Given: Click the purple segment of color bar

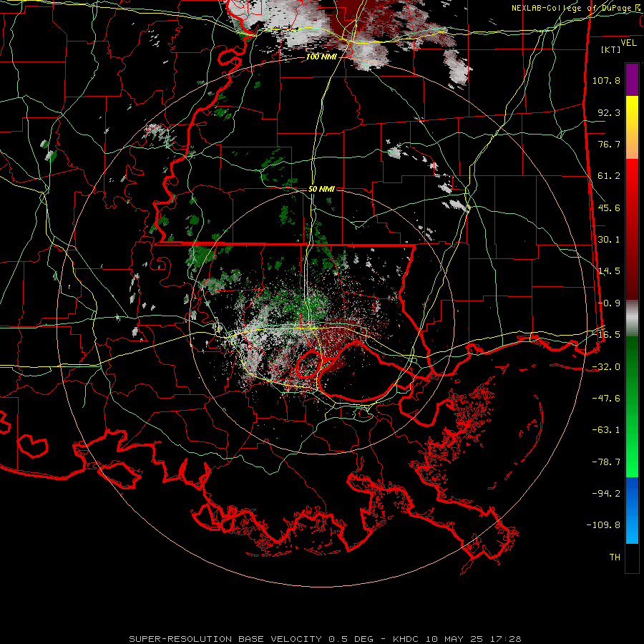Looking at the screenshot, I should [632, 79].
